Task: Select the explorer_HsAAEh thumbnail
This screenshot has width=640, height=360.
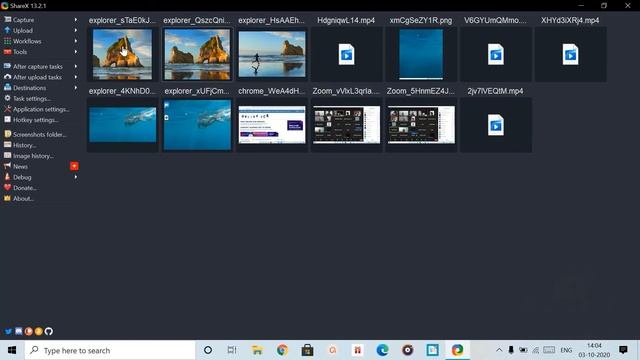Action: coord(272,54)
